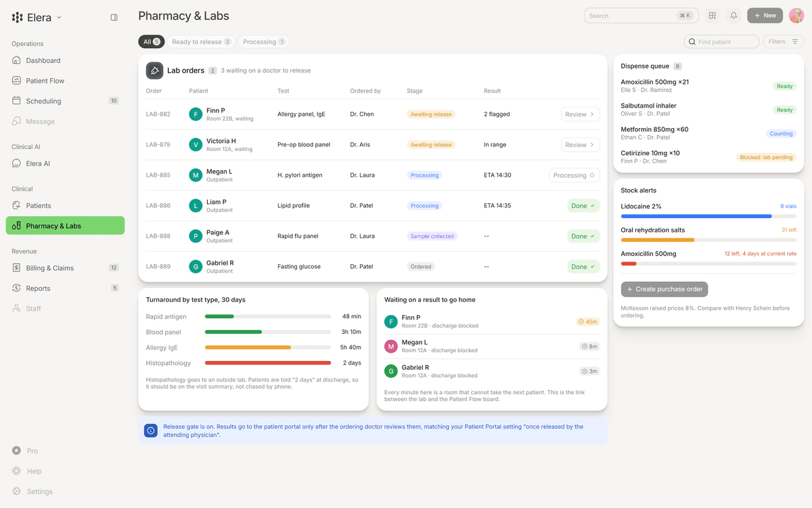Click the Lab orders syringe icon
The image size is (812, 508).
(x=154, y=70)
